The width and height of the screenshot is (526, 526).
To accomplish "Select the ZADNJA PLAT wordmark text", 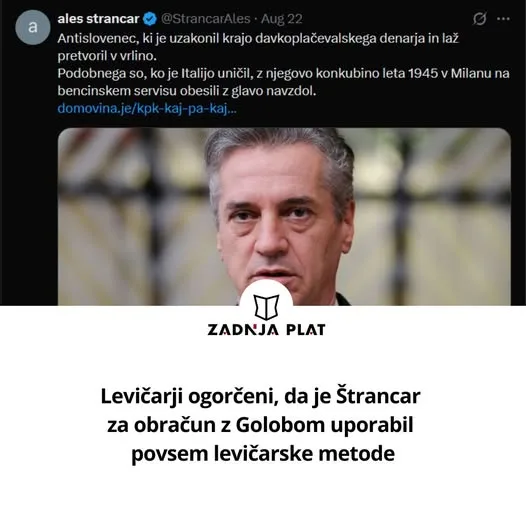I will coord(266,330).
